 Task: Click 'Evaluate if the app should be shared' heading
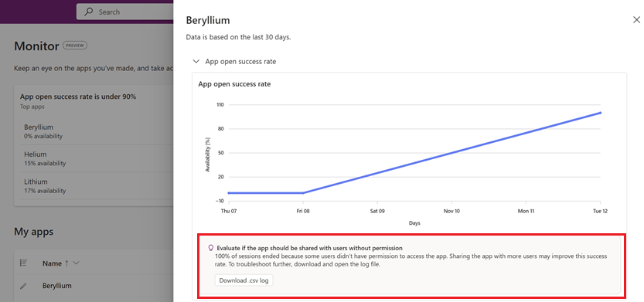point(309,248)
